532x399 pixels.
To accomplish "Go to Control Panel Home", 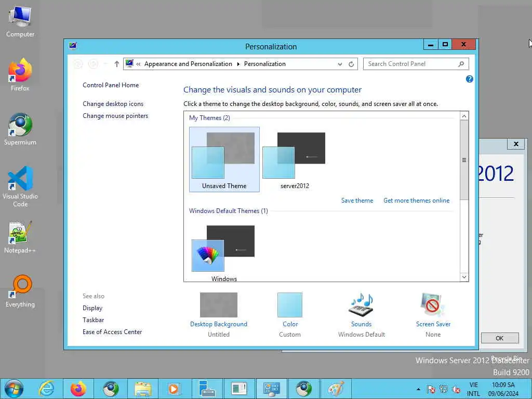I will pyautogui.click(x=111, y=85).
